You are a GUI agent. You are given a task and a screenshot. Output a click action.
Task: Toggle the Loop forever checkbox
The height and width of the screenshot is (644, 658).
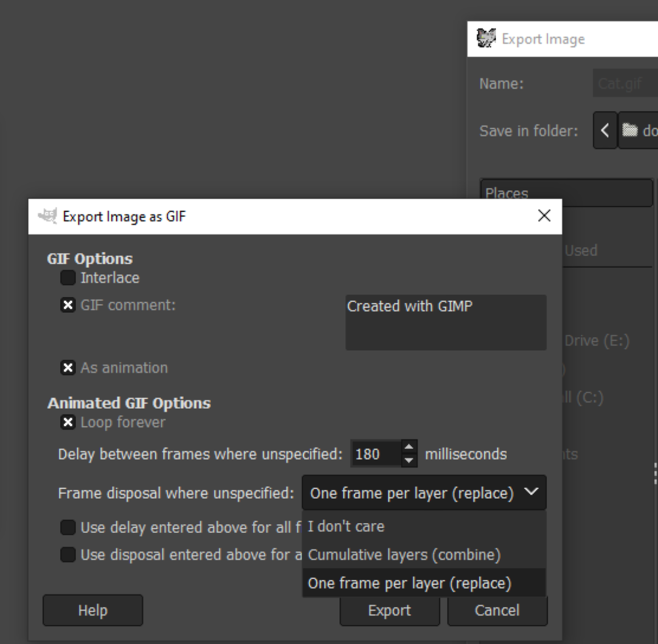pos(68,422)
